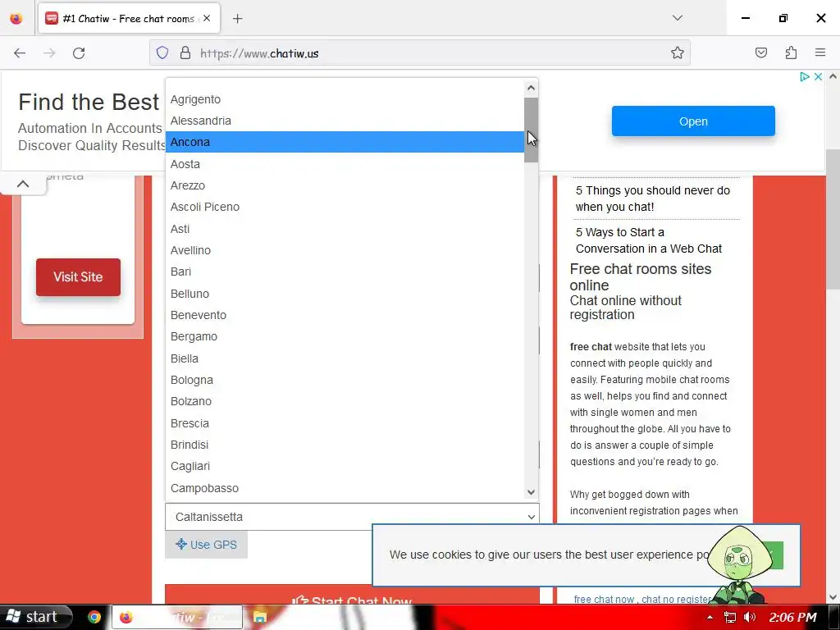Choose Bari in the dropdown list

(x=345, y=272)
